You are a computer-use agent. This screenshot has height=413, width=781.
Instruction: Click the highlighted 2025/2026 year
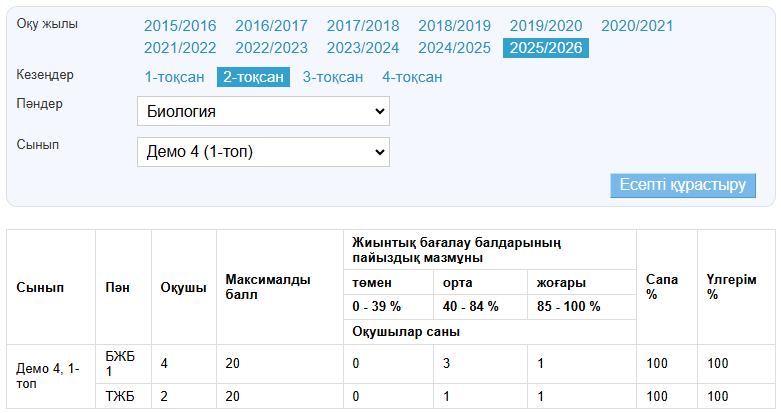coord(545,47)
